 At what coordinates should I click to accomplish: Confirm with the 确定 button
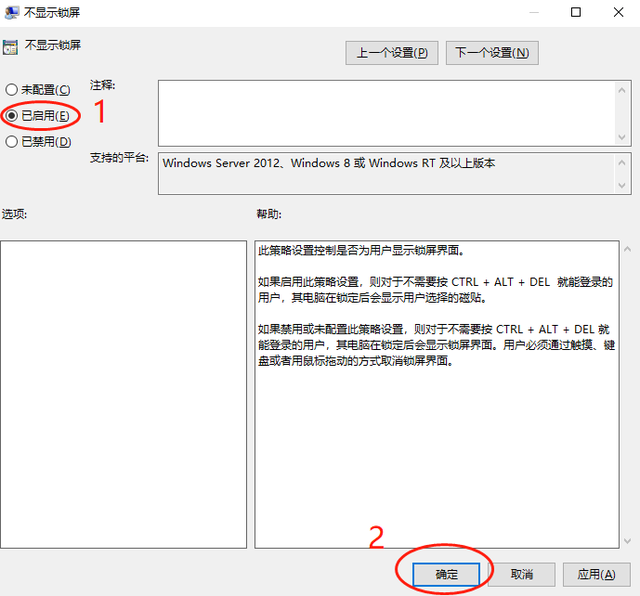[x=446, y=574]
